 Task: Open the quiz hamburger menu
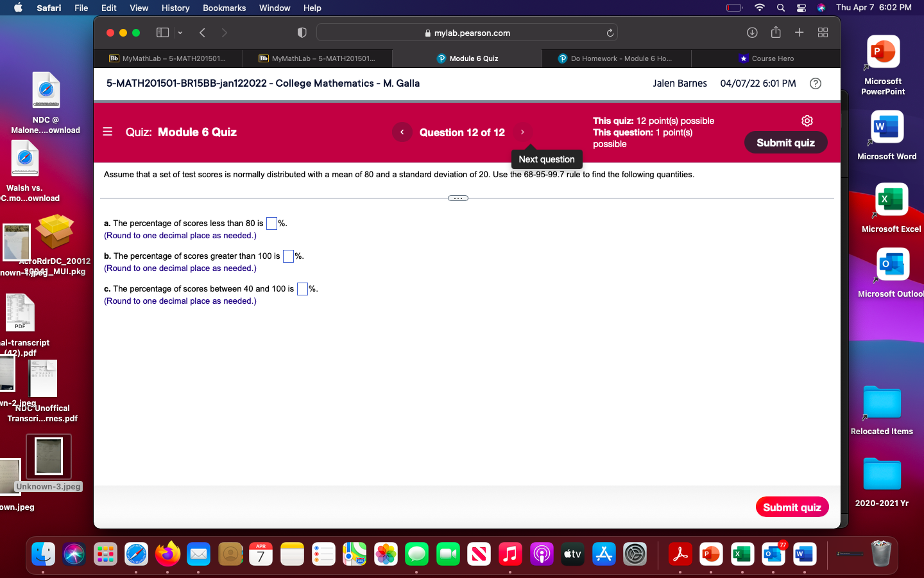pos(108,132)
